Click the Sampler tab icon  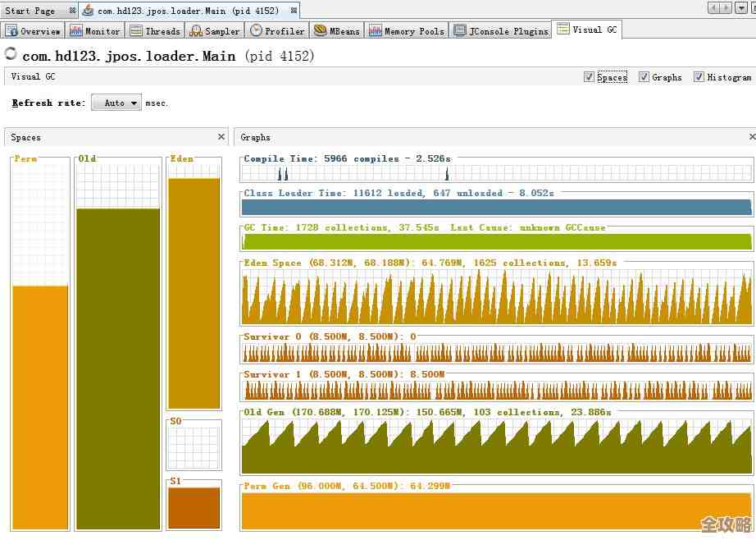coord(196,31)
